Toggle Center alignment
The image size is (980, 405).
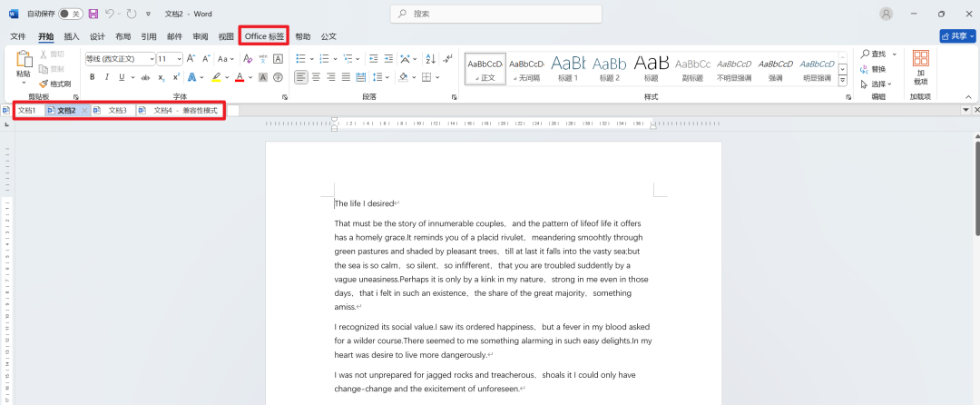tap(317, 77)
